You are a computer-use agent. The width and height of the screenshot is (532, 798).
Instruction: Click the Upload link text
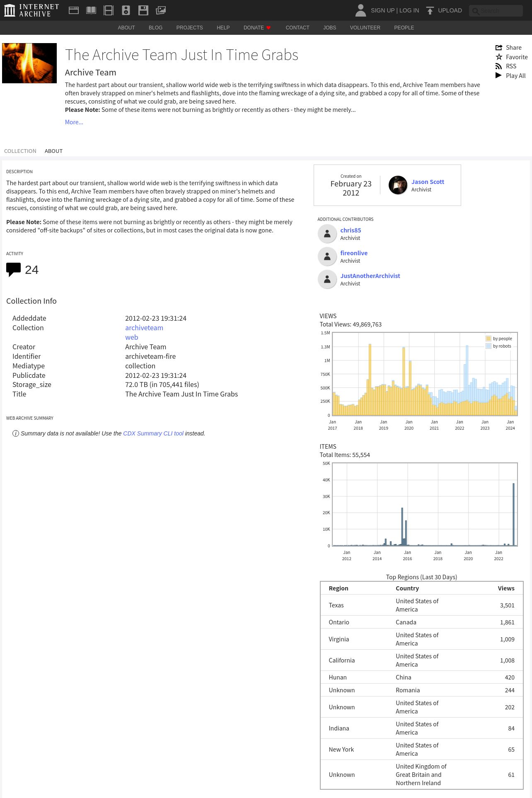click(450, 10)
